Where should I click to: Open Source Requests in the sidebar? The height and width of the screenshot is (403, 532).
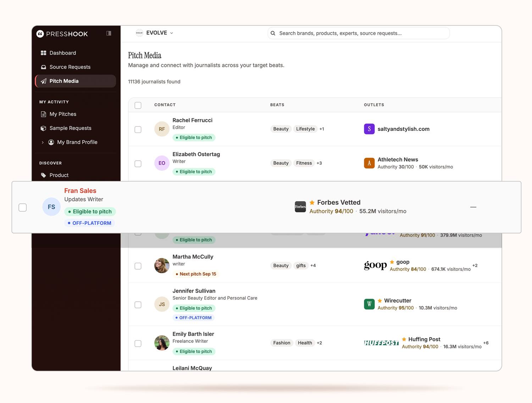coord(76,67)
